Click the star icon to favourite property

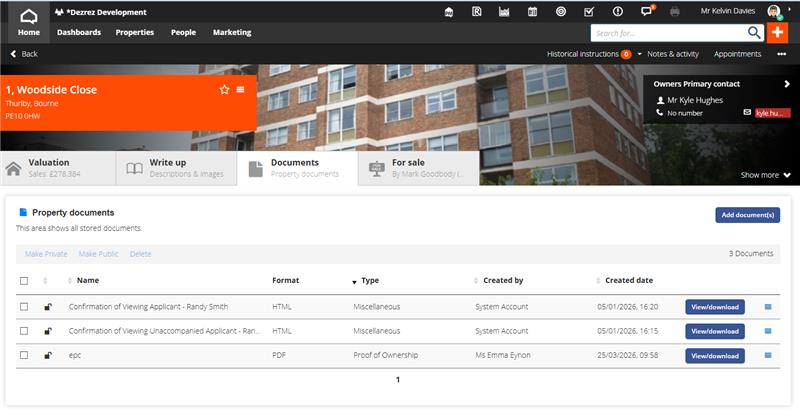224,90
